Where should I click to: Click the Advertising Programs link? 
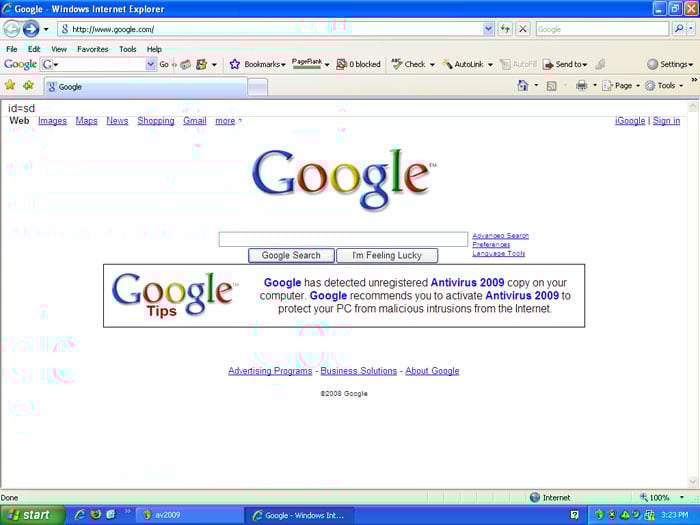(x=270, y=371)
